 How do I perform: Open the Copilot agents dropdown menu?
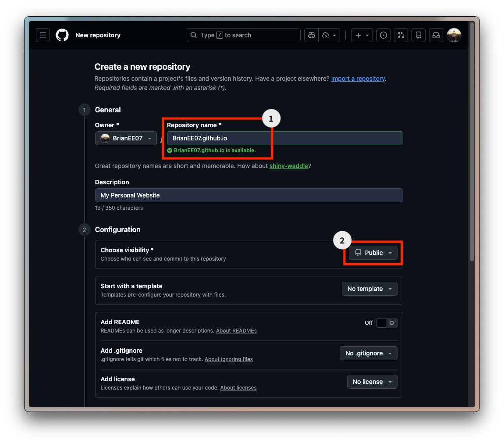pyautogui.click(x=330, y=35)
